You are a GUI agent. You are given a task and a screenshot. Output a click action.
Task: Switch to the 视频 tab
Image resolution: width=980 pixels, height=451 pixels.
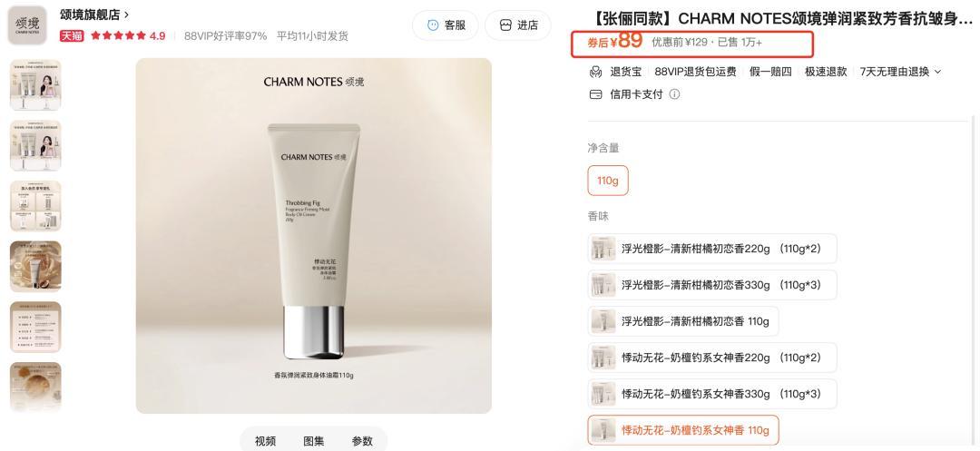[265, 441]
